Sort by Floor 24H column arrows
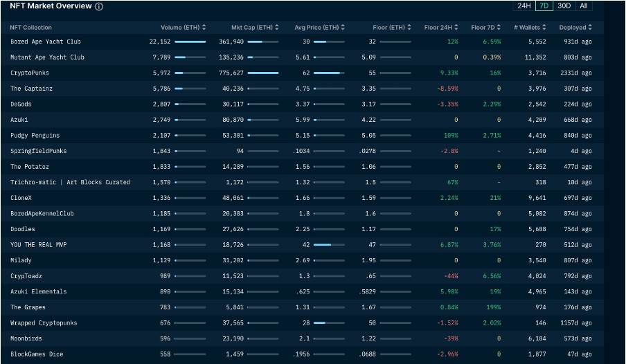The width and height of the screenshot is (626, 364). 456,28
